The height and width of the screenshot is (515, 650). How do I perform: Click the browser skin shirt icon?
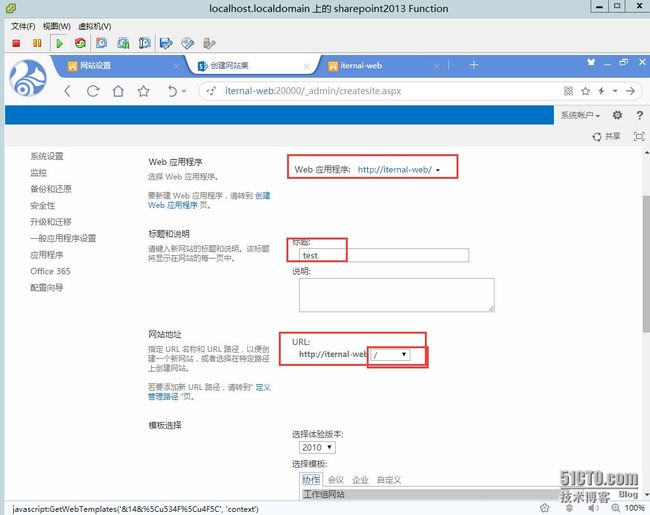coord(591,62)
